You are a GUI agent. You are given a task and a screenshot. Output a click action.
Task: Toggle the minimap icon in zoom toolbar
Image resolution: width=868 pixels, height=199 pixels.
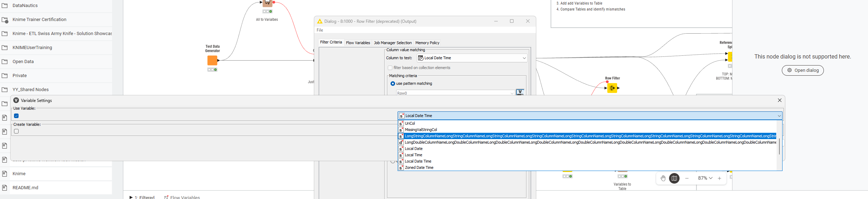pyautogui.click(x=674, y=178)
